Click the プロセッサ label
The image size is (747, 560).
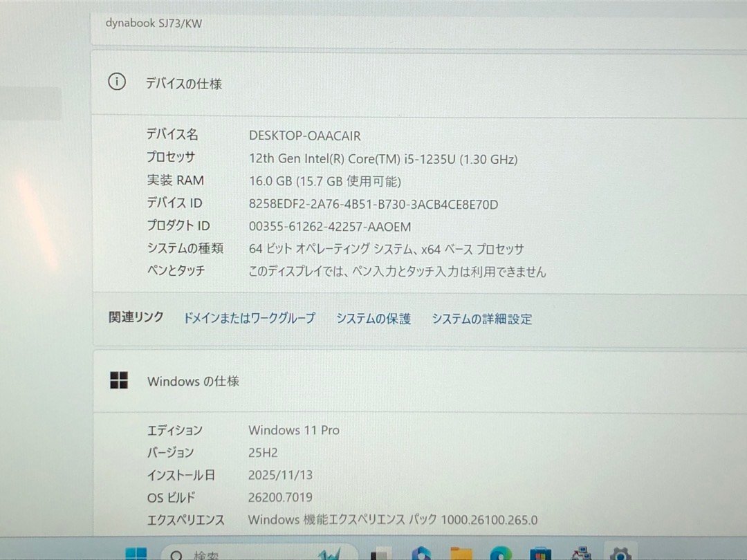pyautogui.click(x=171, y=157)
